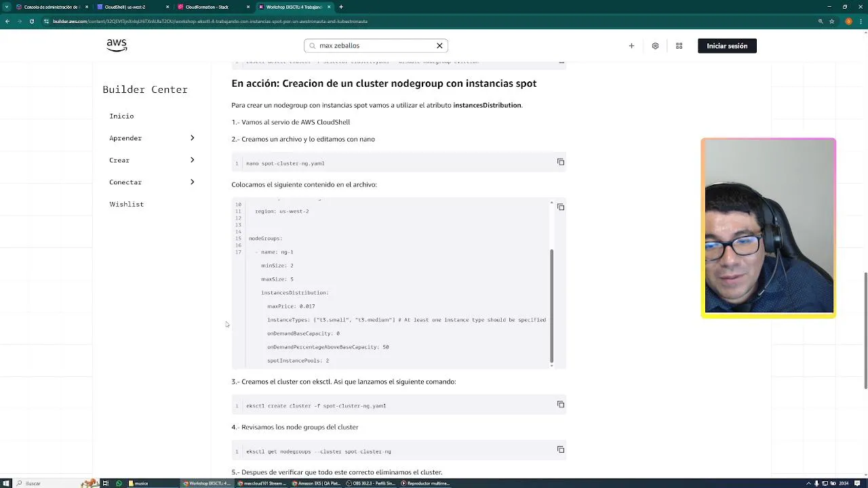Open a new browser tab
The width and height of the screenshot is (868, 488).
tap(341, 7)
